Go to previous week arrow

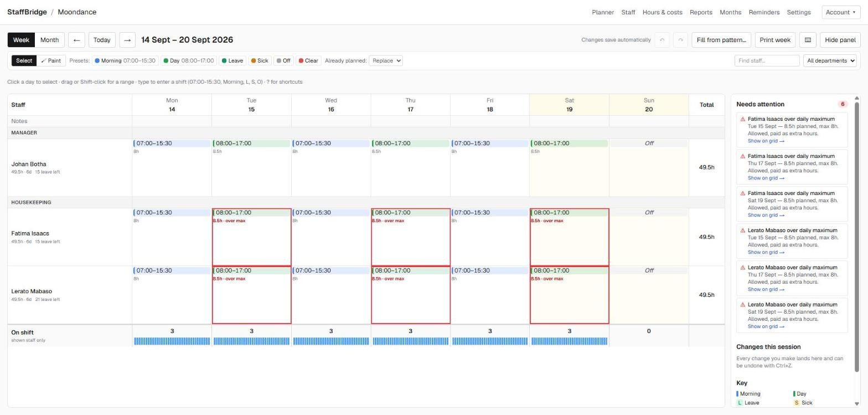76,40
